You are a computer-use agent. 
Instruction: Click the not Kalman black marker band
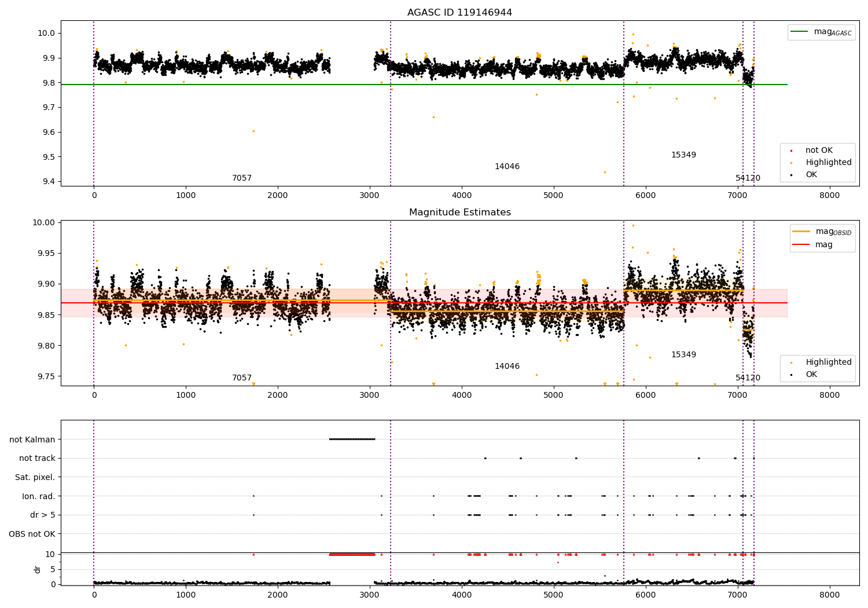point(352,439)
